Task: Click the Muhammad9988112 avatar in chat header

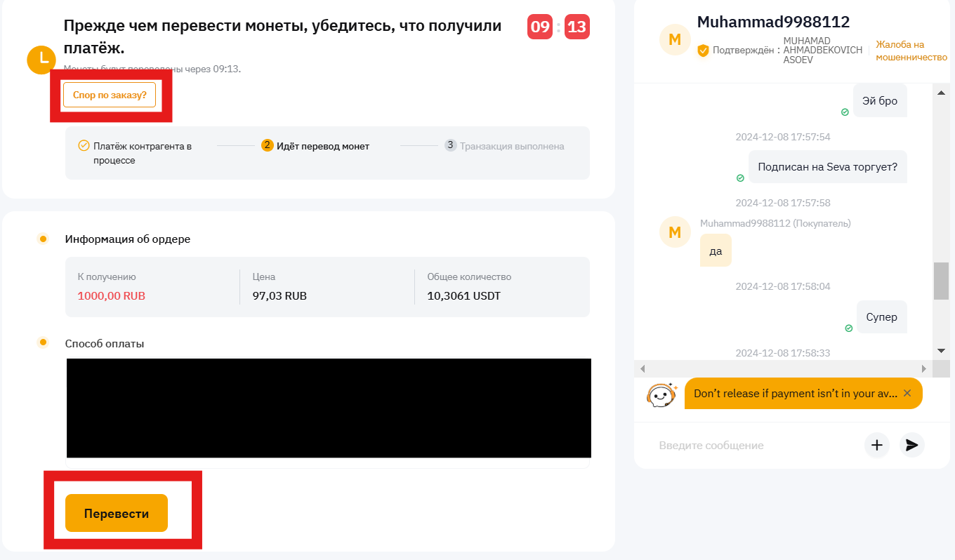Action: tap(675, 40)
